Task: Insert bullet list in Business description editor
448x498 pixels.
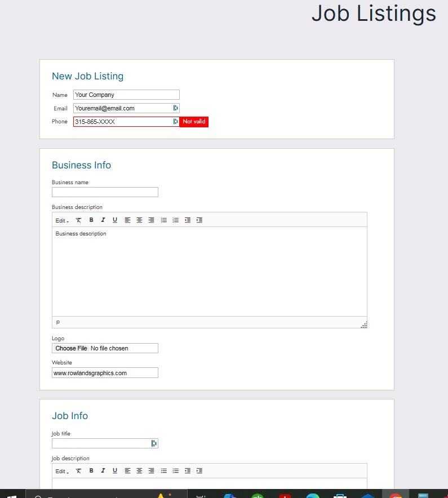Action: [163, 220]
